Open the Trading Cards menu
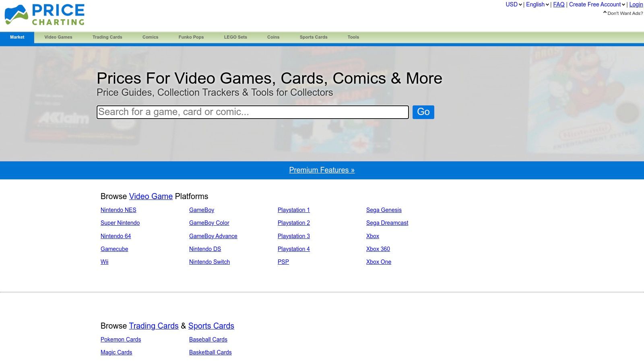This screenshot has height=362, width=644. pos(107,37)
